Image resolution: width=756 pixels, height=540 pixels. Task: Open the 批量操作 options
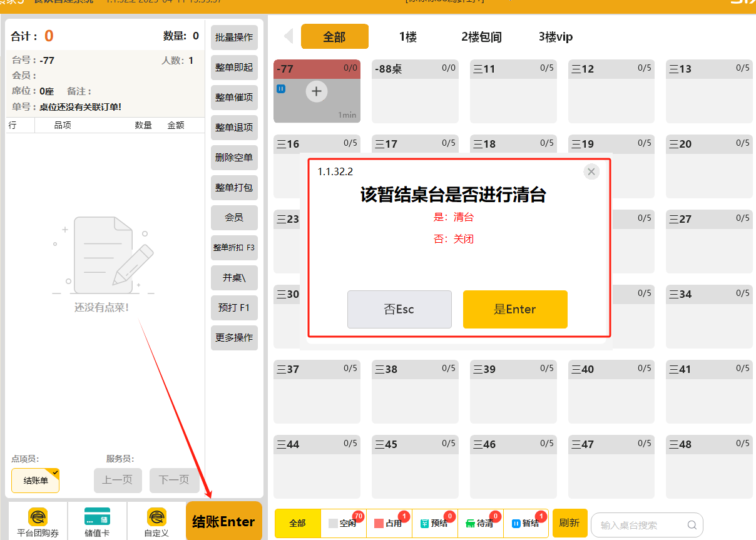pos(234,38)
